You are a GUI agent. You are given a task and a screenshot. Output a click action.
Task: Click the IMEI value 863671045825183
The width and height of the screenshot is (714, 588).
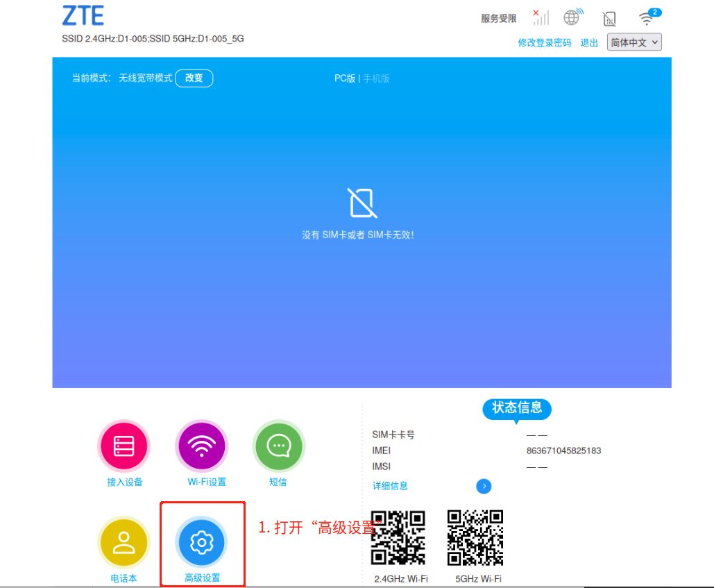(563, 451)
